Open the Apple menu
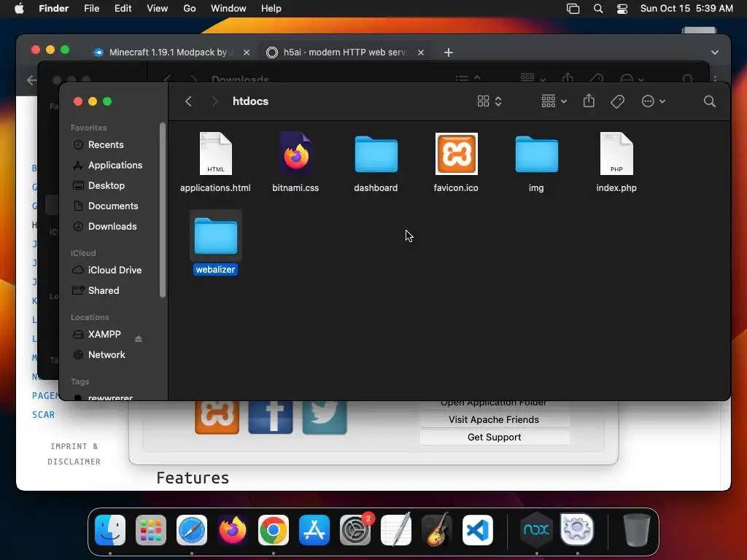 point(19,8)
